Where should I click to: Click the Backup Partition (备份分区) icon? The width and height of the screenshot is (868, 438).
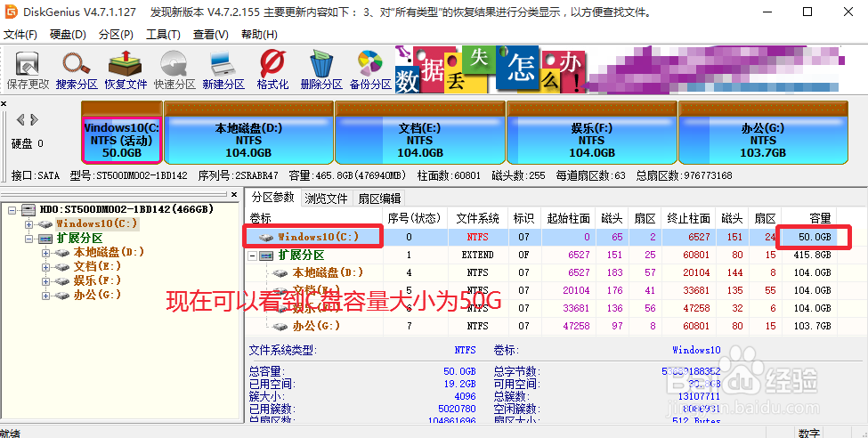tap(370, 70)
